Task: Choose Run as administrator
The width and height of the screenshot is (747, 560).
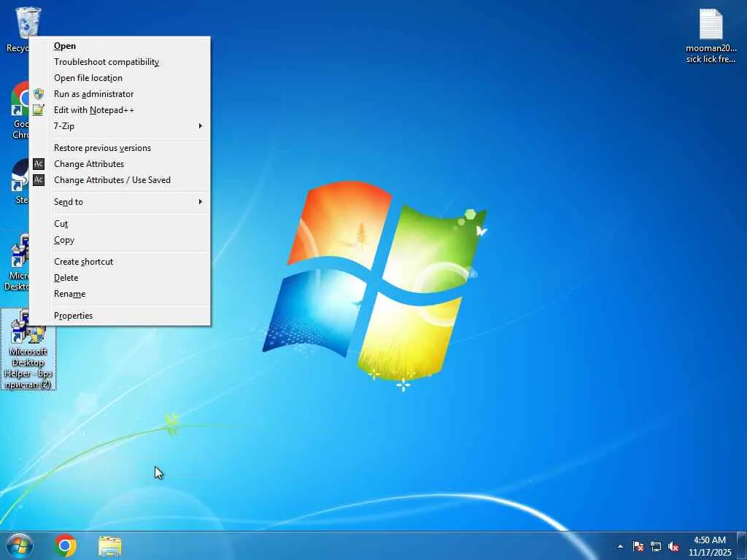Action: (120, 94)
